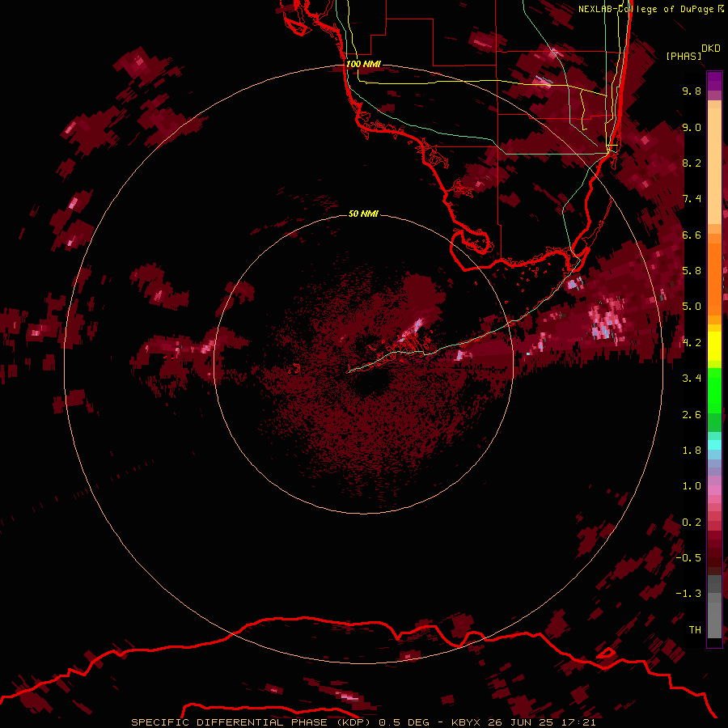This screenshot has width=728, height=728.
Task: Select the 1.8 scale value
Action: click(x=692, y=451)
